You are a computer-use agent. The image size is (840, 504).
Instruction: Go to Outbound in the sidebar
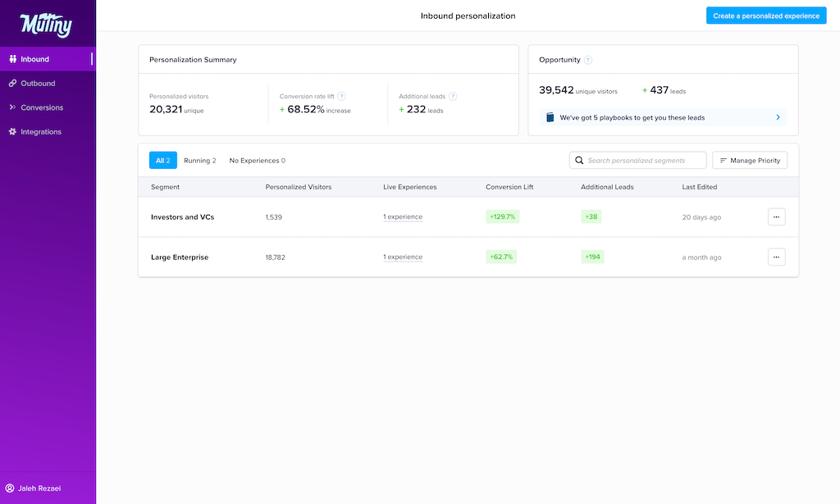38,84
